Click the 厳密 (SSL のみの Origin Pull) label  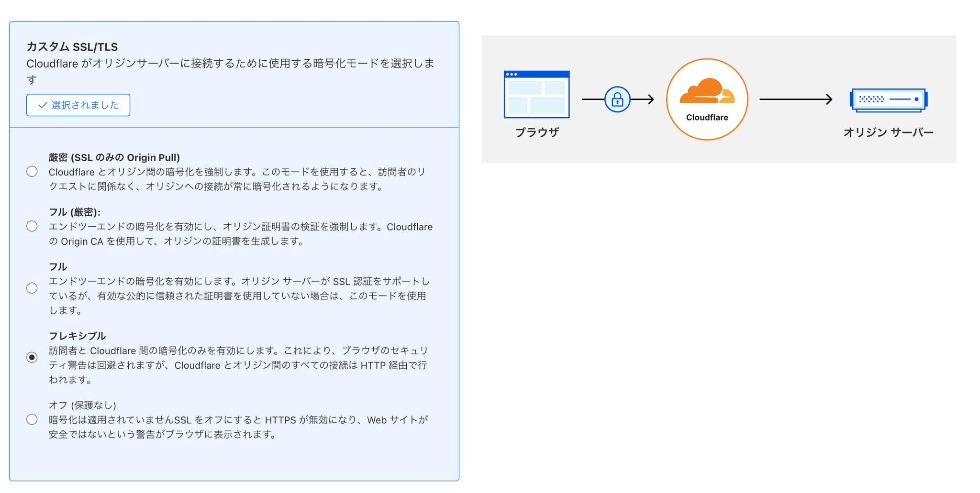coord(114,157)
